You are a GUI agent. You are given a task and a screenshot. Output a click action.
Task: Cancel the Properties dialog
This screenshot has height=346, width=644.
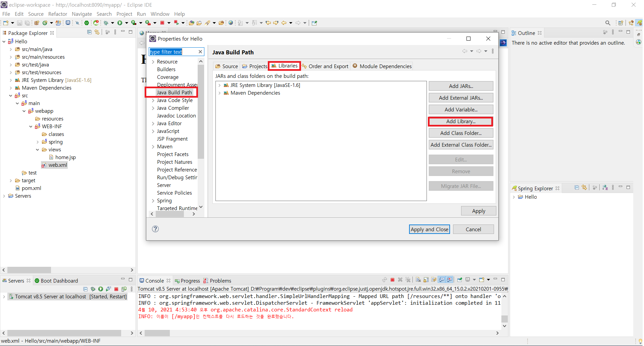(473, 229)
